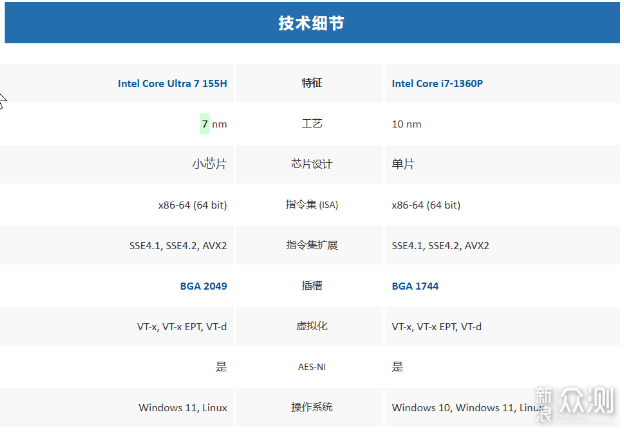The image size is (624, 432).
Task: Follow the BGA 2049 socket link
Action: [x=203, y=286]
